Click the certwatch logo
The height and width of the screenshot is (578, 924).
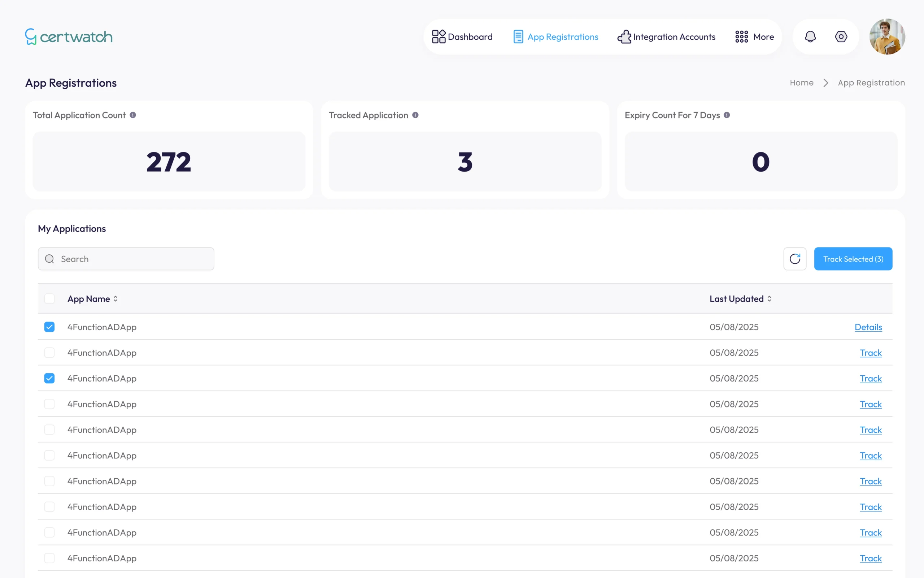click(69, 37)
